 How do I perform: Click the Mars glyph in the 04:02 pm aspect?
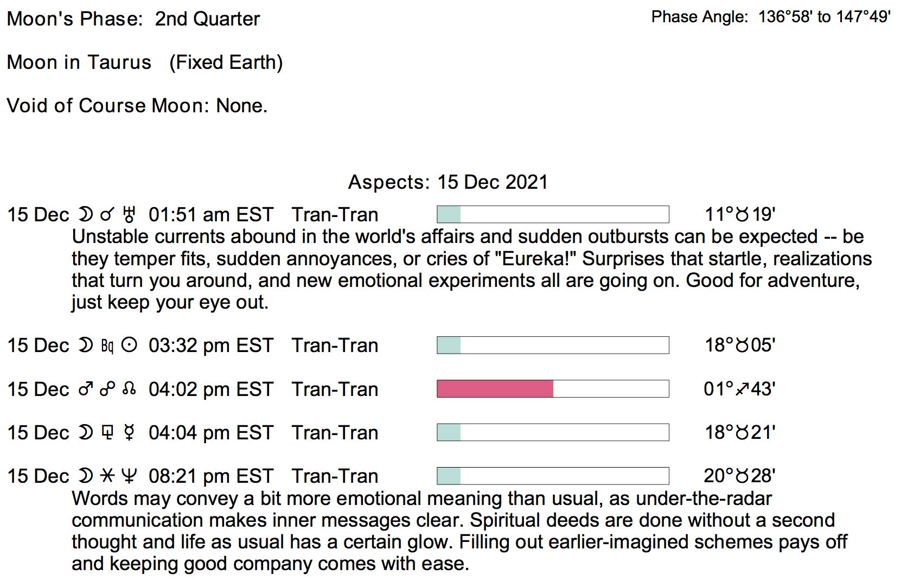click(x=86, y=389)
